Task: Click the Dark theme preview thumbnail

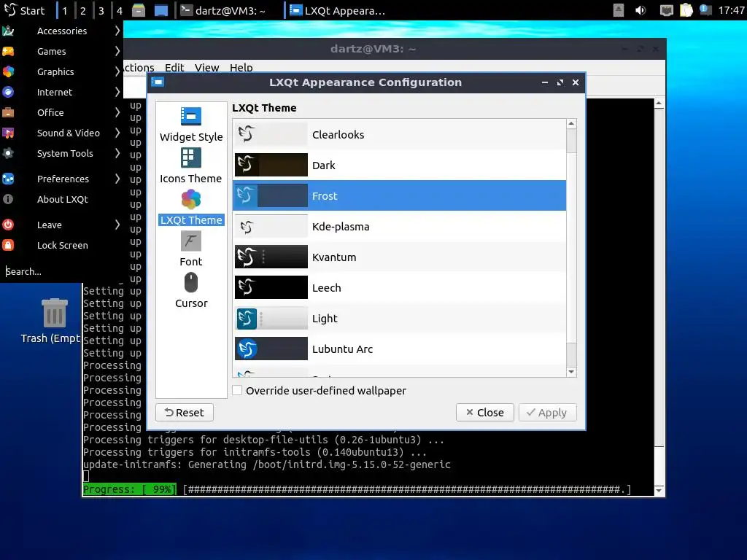Action: [271, 165]
